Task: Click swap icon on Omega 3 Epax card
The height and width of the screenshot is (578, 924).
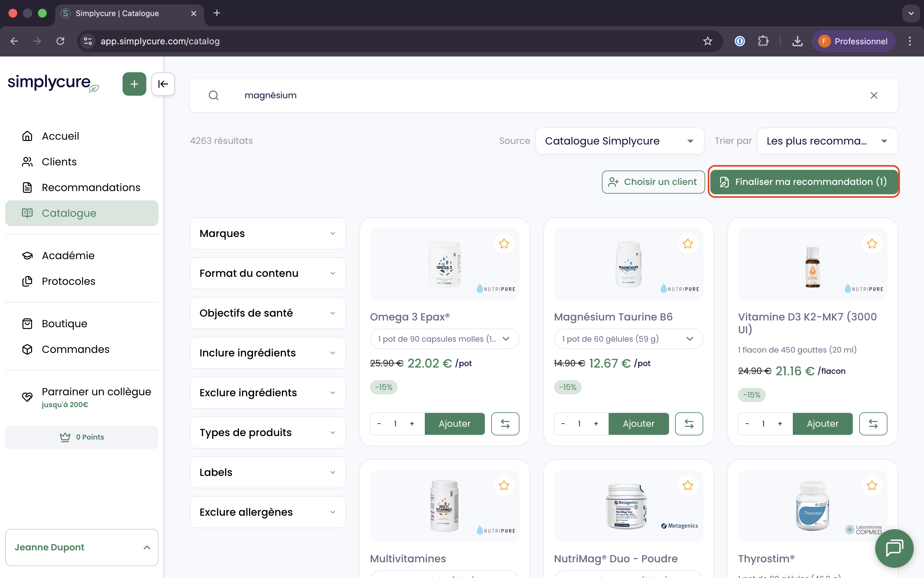Action: (505, 424)
